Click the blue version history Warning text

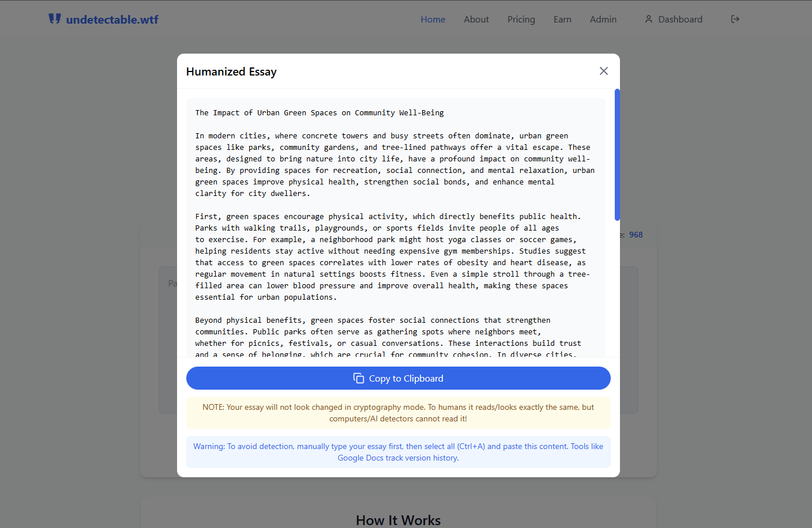[x=398, y=452]
